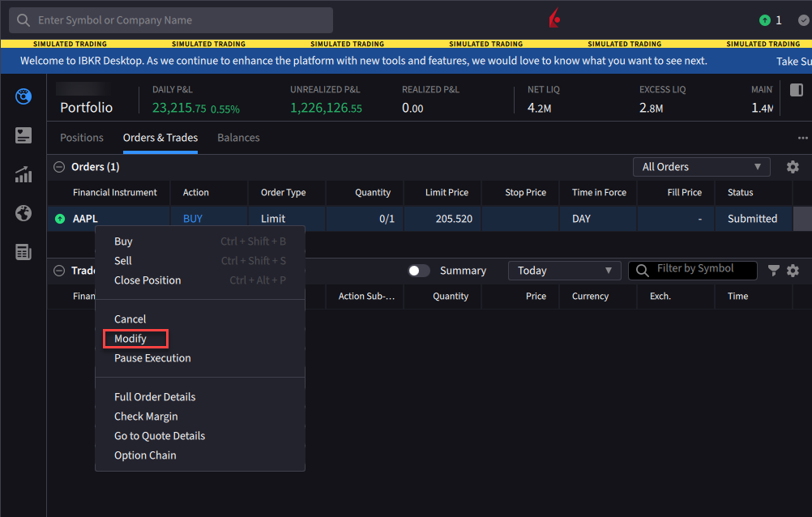This screenshot has height=517, width=812.
Task: Open the three-dot more options menu
Action: (802, 138)
